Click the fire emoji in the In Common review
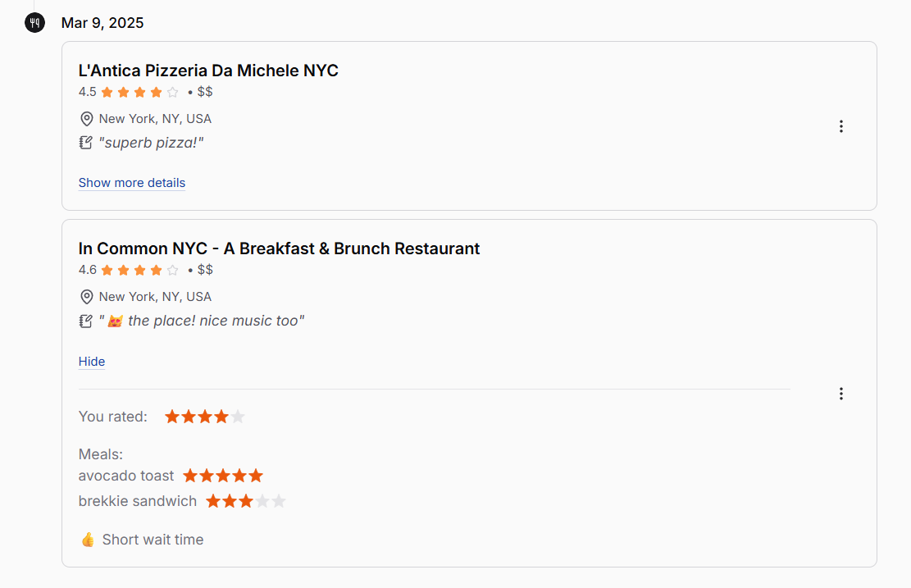Viewport: 911px width, 588px height. [x=113, y=320]
